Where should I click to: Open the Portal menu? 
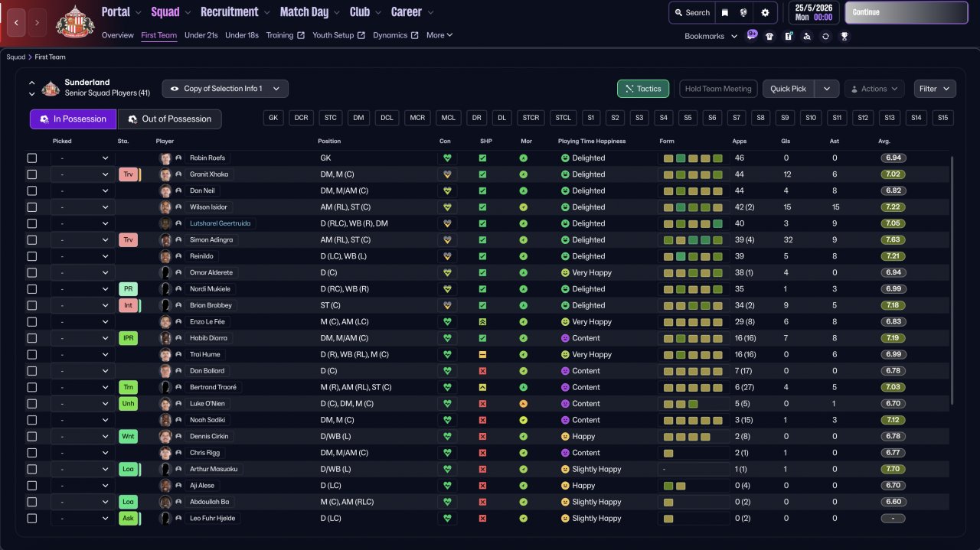click(121, 12)
